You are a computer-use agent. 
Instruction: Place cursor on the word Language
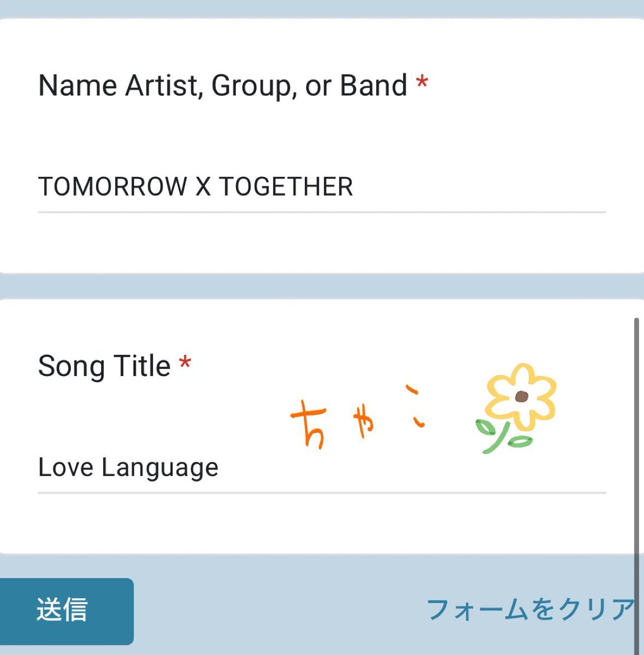[x=160, y=468]
